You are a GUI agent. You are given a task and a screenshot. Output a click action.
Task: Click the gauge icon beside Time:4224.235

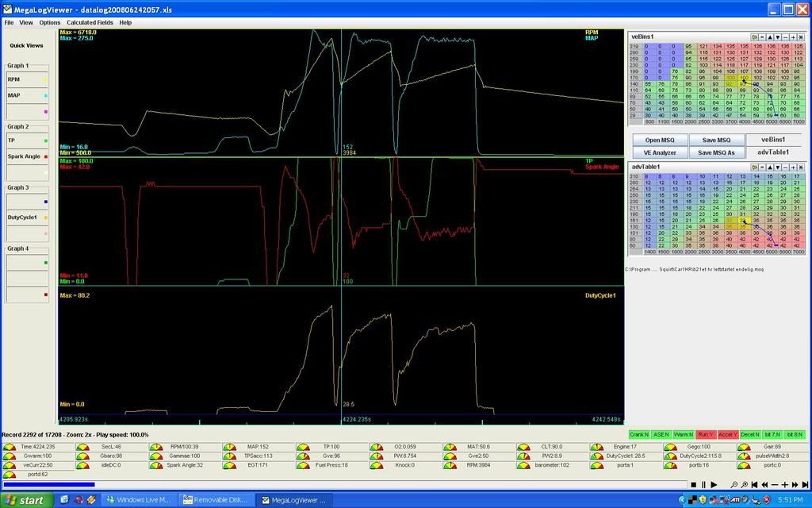coord(10,447)
